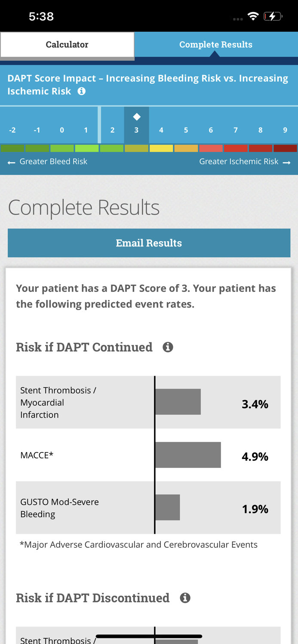Click the MACCE* bar in the chart

pyautogui.click(x=188, y=455)
